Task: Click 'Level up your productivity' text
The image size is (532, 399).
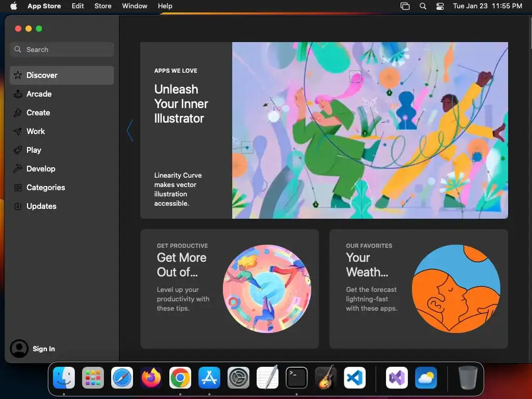Action: click(183, 299)
